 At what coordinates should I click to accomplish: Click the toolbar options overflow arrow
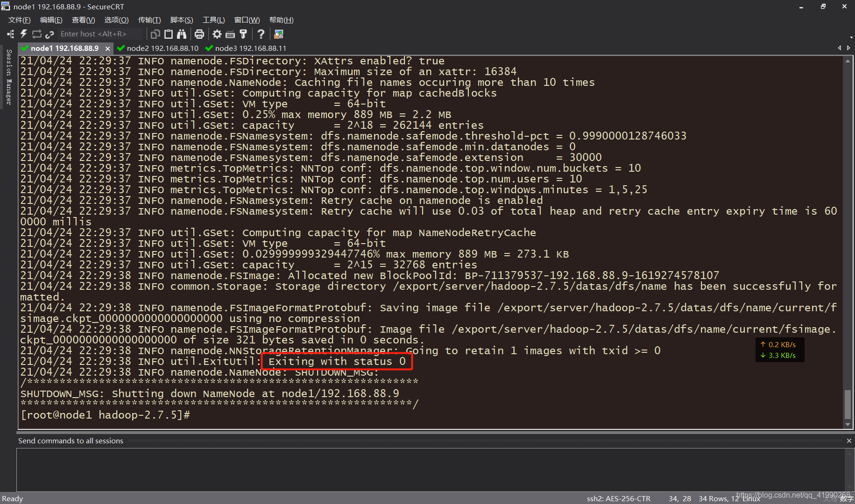tap(851, 37)
